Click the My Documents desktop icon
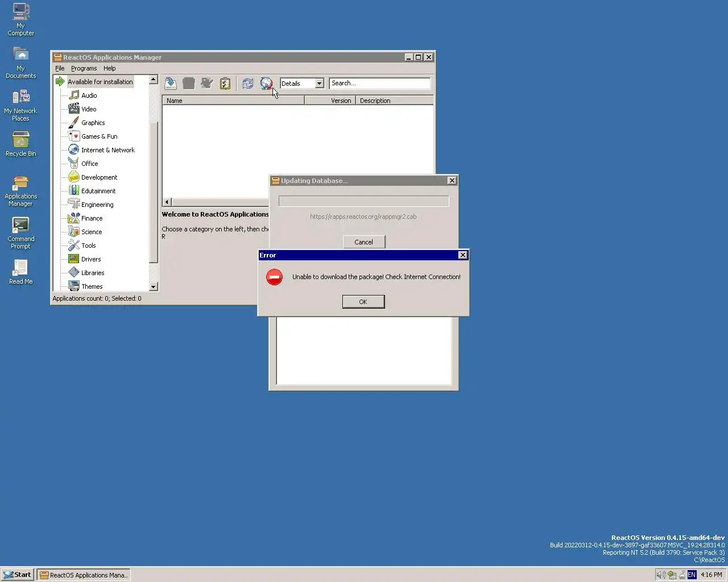 point(21,62)
